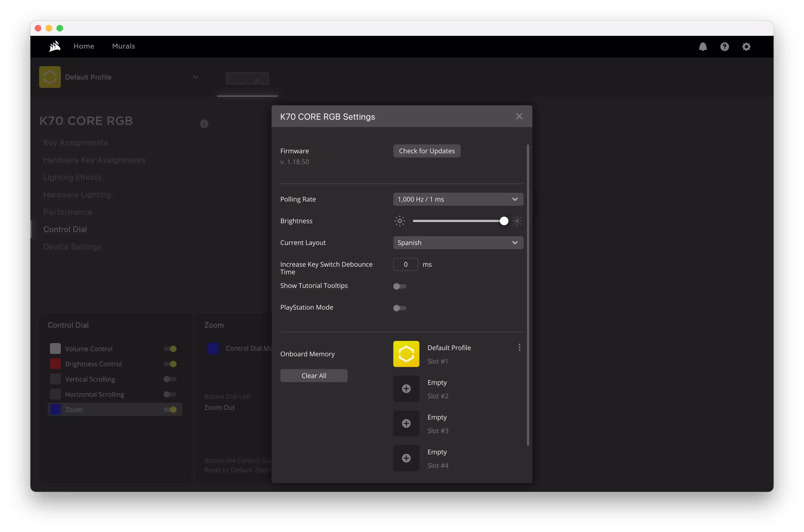This screenshot has width=804, height=532.
Task: Toggle Brightness Control dial mode
Action: point(170,364)
